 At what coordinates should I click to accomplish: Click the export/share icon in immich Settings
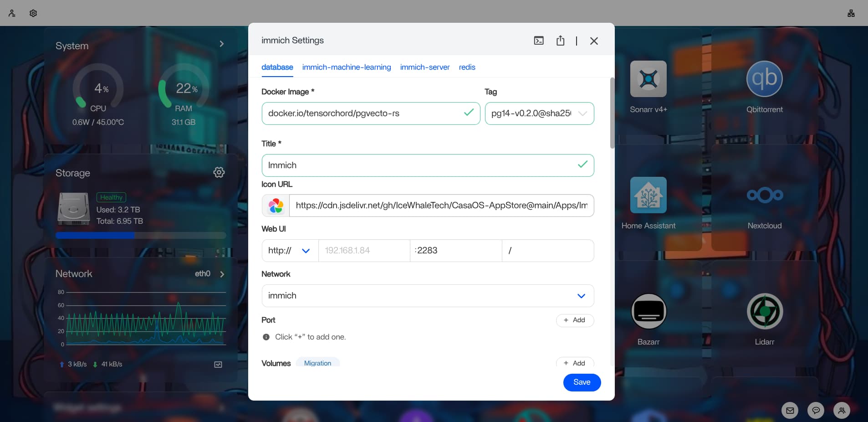pos(560,41)
